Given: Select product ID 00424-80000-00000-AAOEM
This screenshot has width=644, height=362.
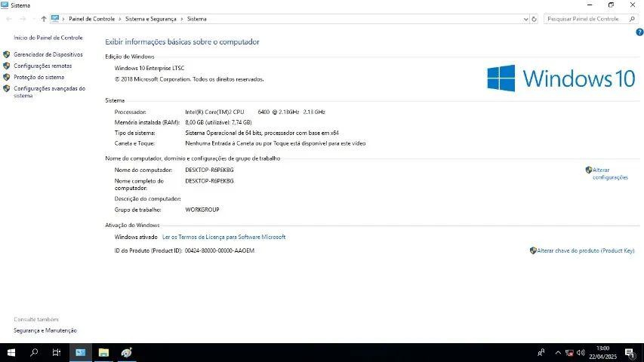Looking at the screenshot, I should tap(219, 250).
